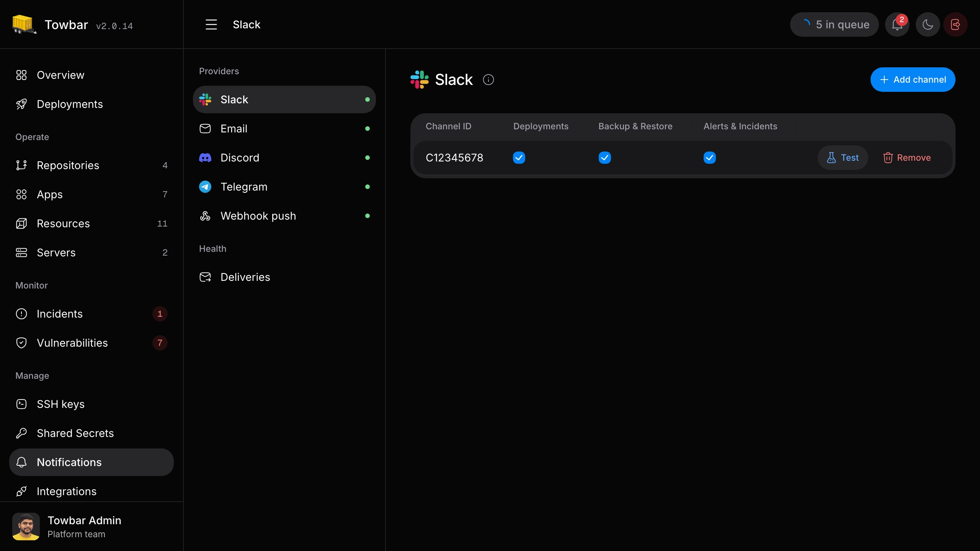The height and width of the screenshot is (551, 980).
Task: Click the Incidents count badge 1
Action: click(160, 314)
